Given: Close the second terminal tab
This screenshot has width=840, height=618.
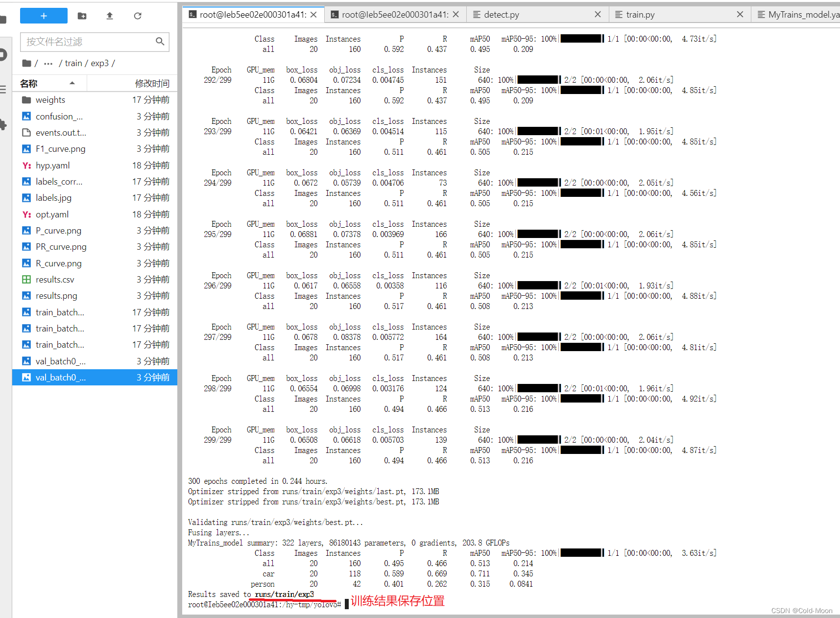Looking at the screenshot, I should coord(456,15).
